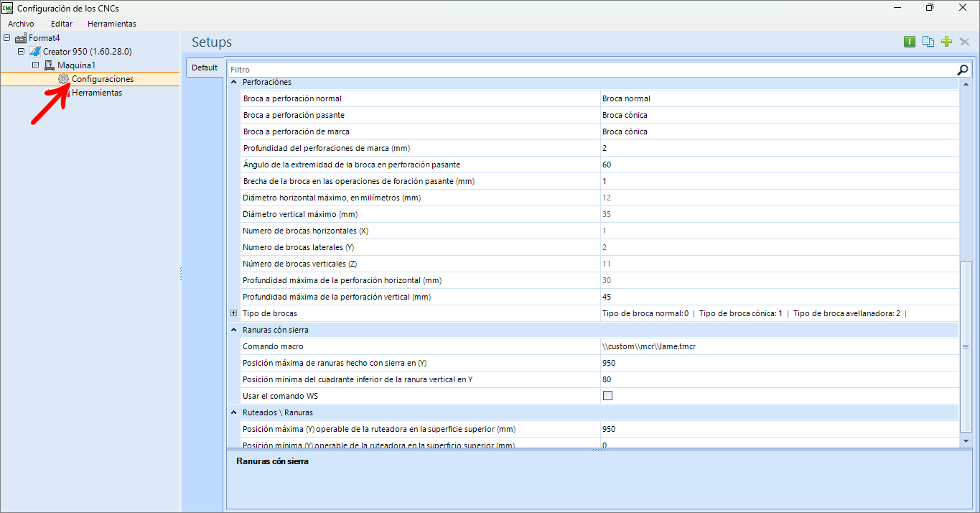
Task: Edit Profundidad máxima perforación vertical value 45
Action: point(779,297)
